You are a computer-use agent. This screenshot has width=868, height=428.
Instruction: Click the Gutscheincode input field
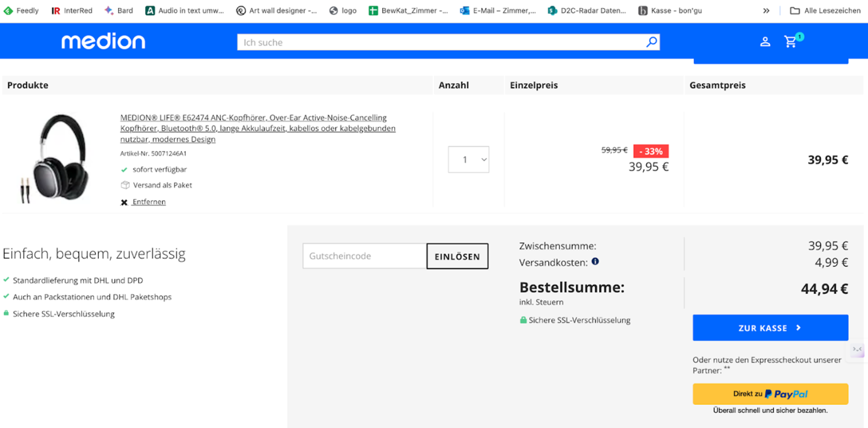[x=364, y=256]
